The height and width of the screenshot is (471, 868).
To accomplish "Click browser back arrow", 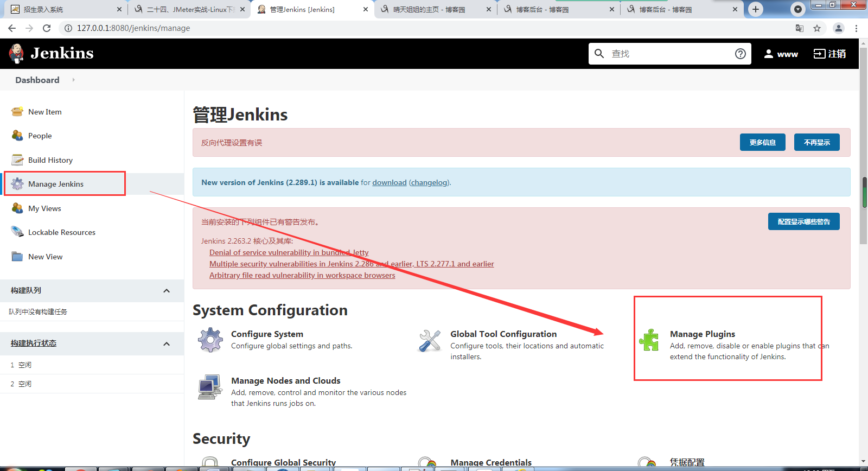I will click(12, 28).
